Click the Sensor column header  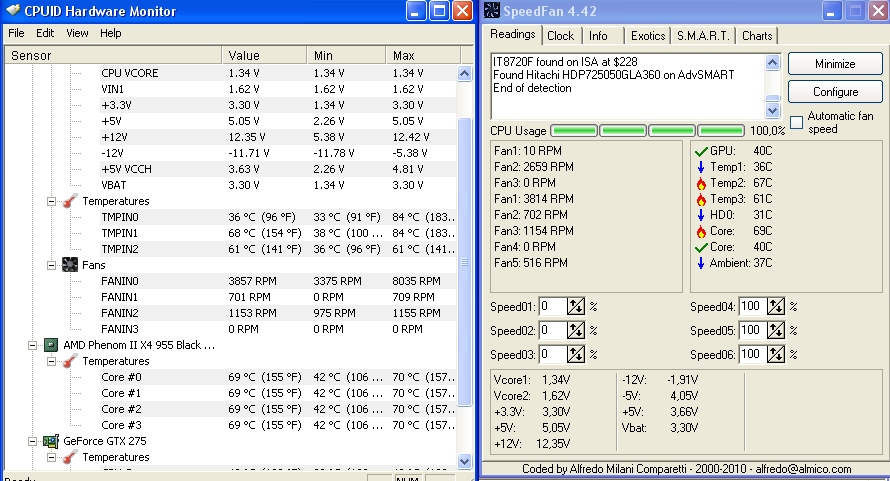tap(113, 55)
